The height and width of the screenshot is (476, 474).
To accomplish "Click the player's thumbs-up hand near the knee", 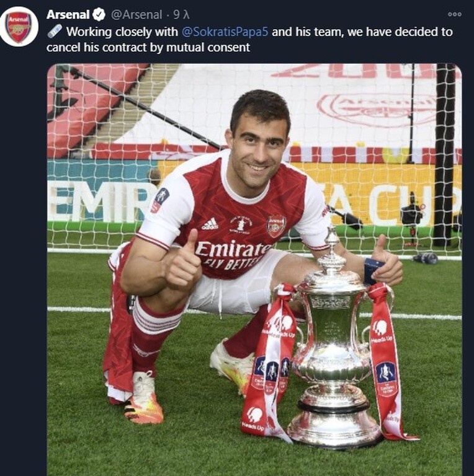I will point(184,267).
